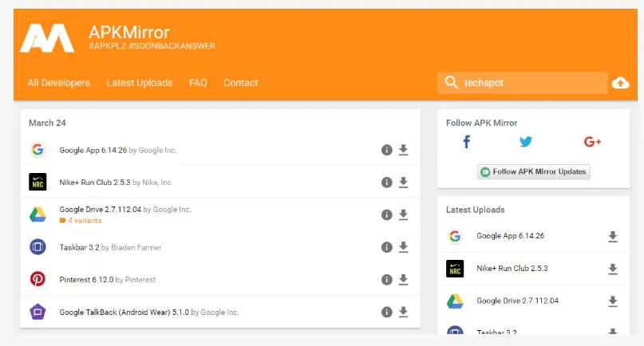Go to Latest Uploads in navigation
The height and width of the screenshot is (346, 644).
(x=139, y=83)
